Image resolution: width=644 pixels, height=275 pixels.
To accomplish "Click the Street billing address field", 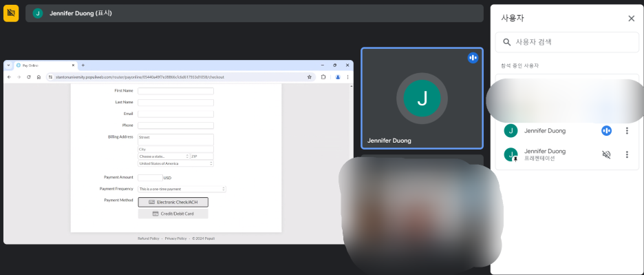I will click(175, 139).
